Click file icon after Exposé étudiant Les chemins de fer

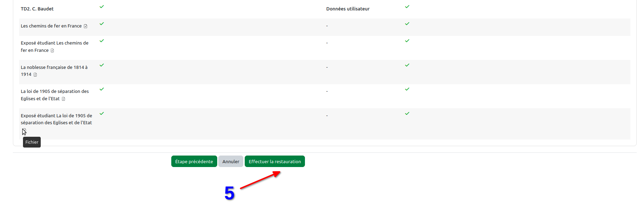pyautogui.click(x=52, y=50)
